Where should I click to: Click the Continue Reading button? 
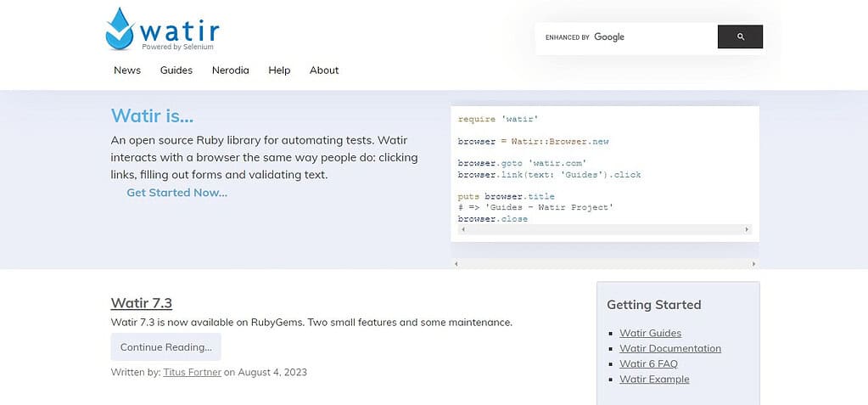[166, 347]
